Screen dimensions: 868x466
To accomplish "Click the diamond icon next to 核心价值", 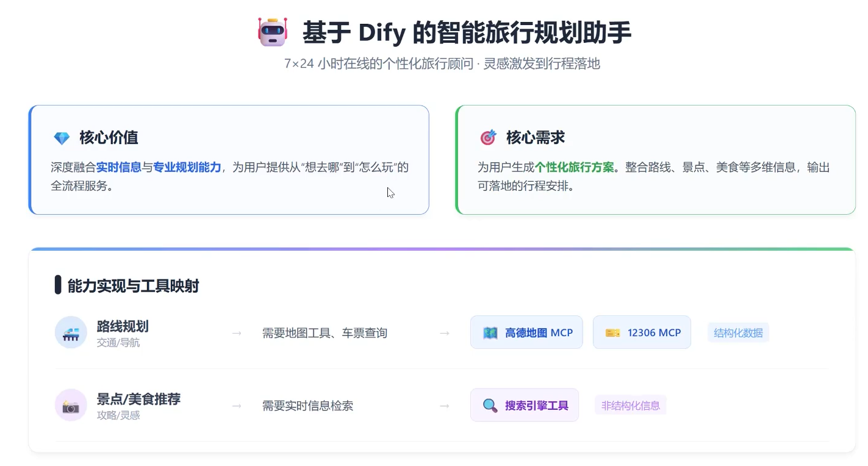I will [x=62, y=138].
